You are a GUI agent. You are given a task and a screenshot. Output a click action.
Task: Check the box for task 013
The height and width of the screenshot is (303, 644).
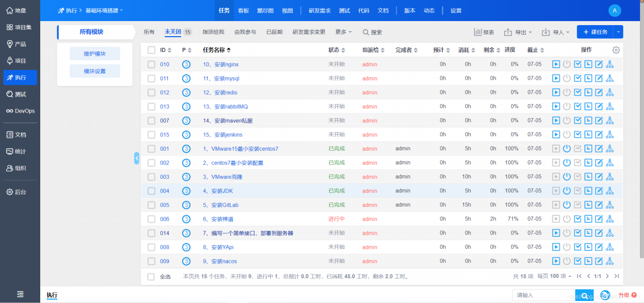(151, 107)
